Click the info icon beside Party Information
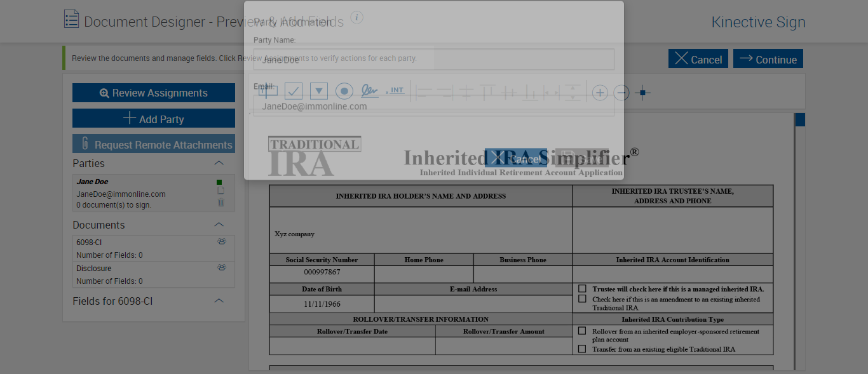Image resolution: width=868 pixels, height=374 pixels. pyautogui.click(x=357, y=17)
